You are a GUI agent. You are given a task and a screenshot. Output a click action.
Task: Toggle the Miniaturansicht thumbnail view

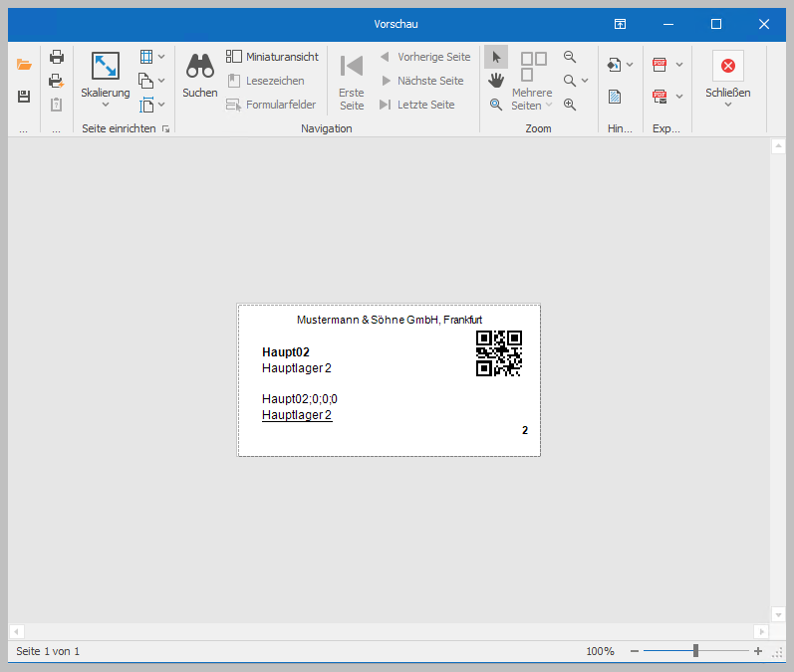[272, 57]
